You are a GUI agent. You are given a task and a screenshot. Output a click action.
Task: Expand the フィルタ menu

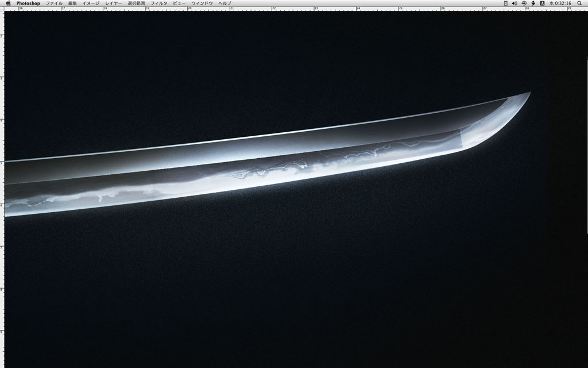point(158,3)
